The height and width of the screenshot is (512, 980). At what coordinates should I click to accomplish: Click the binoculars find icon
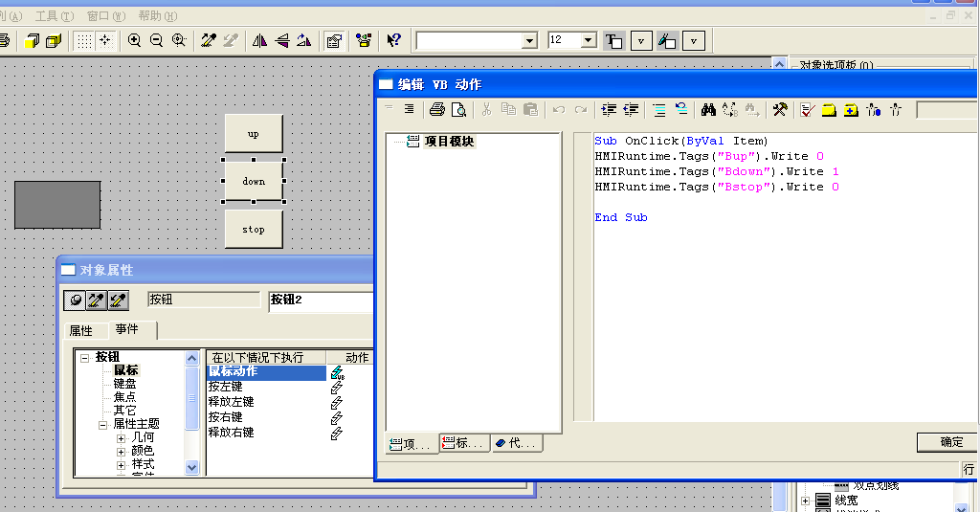coord(708,109)
